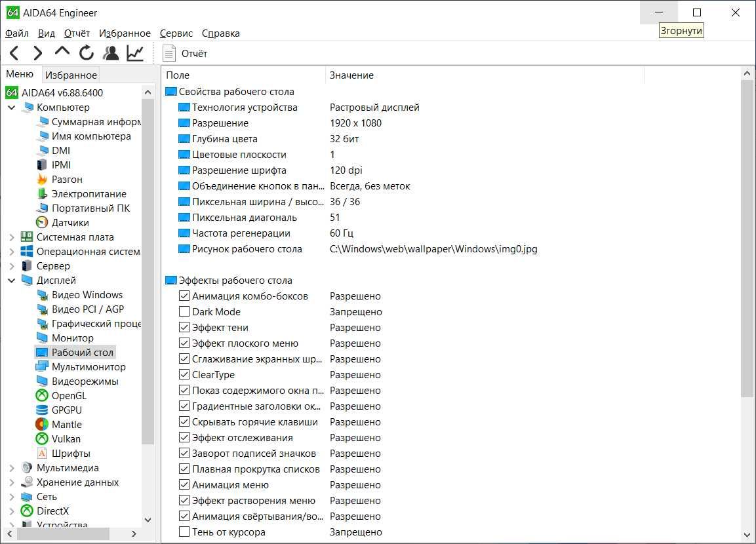This screenshot has height=544, width=756.
Task: Click the tree vertical scrollbar down arrow
Action: 148,520
